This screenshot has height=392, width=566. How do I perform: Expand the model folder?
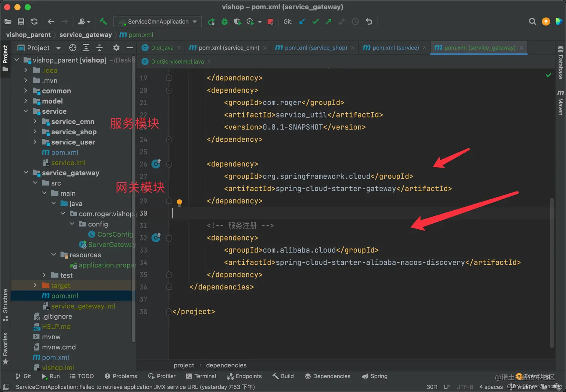26,101
